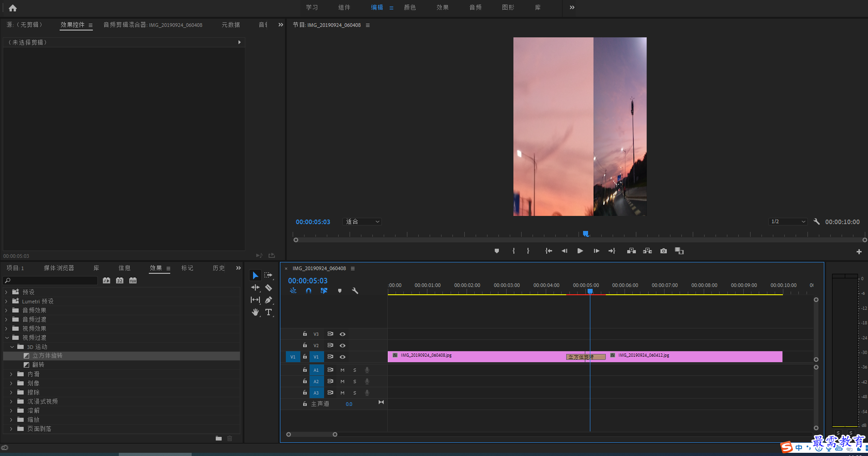The image size is (868, 456).
Task: Select the Type tool
Action: click(x=269, y=312)
